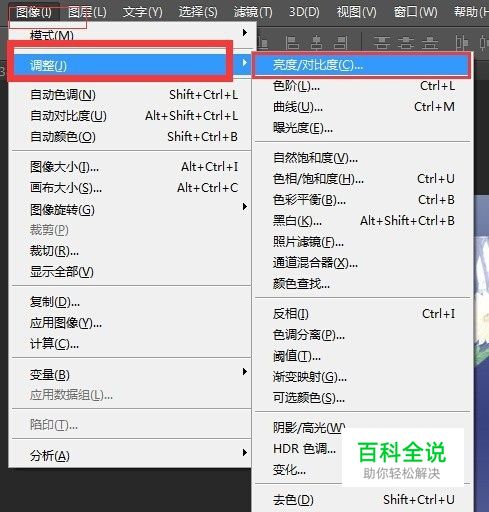
Task: Open the 滤镜(T) menu
Action: (253, 12)
